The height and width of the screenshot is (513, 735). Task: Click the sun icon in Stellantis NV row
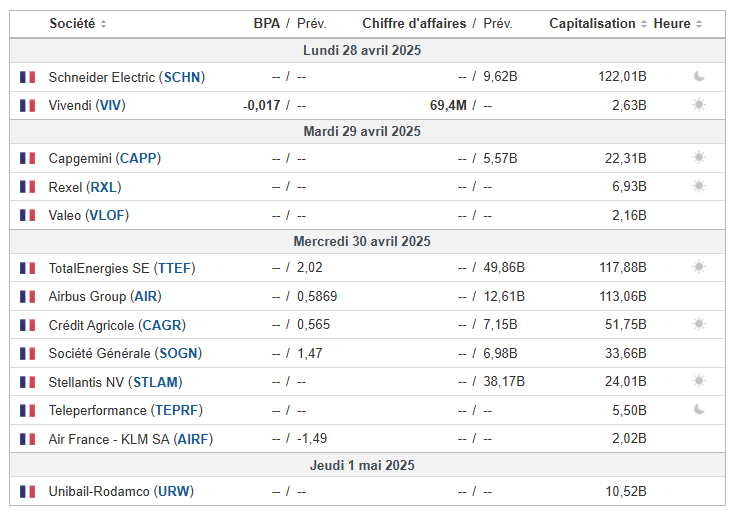pyautogui.click(x=699, y=381)
